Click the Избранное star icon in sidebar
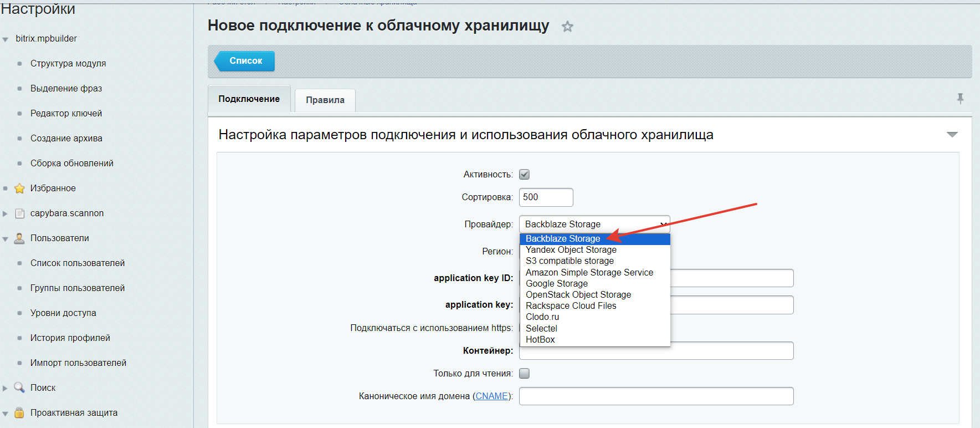Viewport: 980px width, 428px height. (x=19, y=188)
